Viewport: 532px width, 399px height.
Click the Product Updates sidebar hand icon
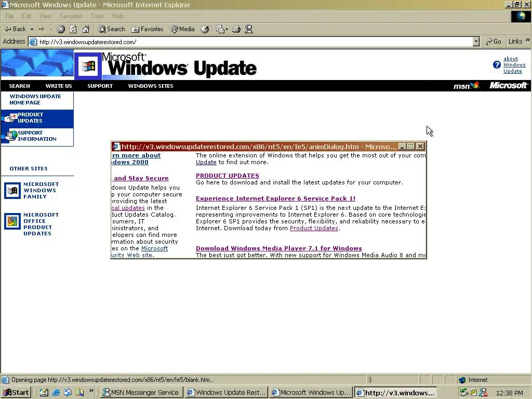[x=10, y=118]
